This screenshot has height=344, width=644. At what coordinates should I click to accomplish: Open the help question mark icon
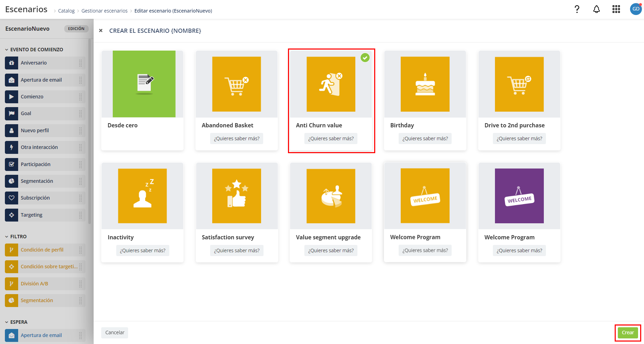577,9
